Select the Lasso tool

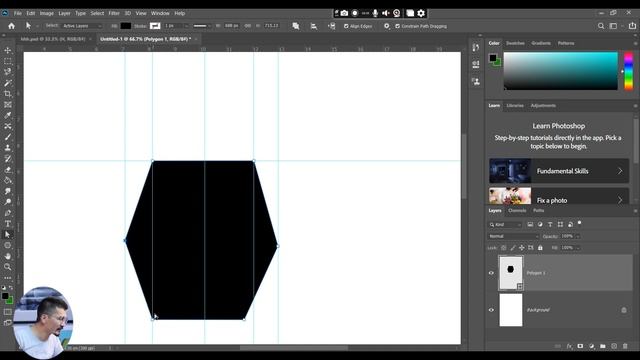pos(8,72)
